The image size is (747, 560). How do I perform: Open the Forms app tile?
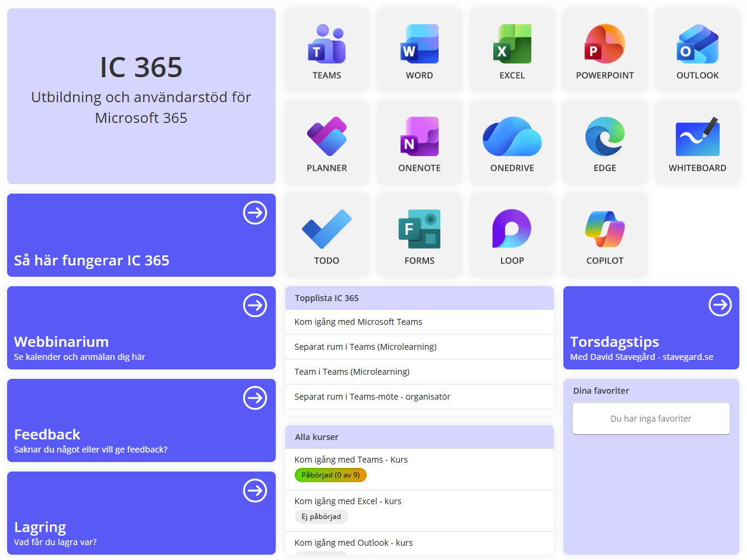point(420,235)
